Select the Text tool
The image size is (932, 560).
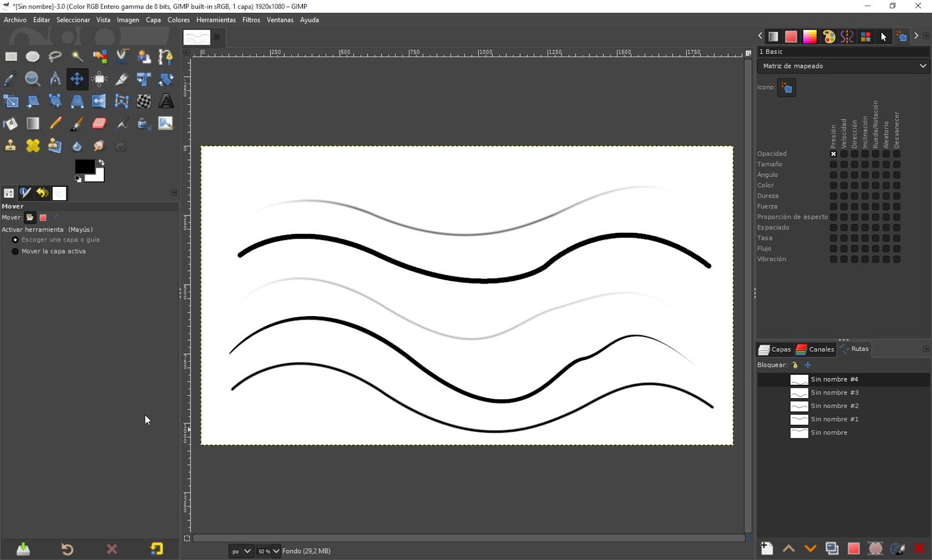click(x=166, y=101)
